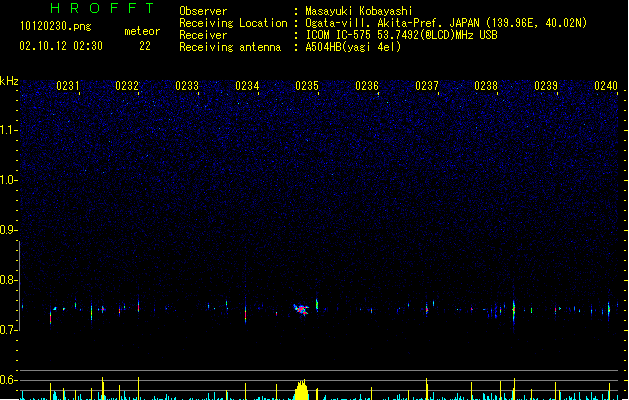Screen dimensions: 629x400
Task: Click the 0233 time marker
Action: [187, 86]
